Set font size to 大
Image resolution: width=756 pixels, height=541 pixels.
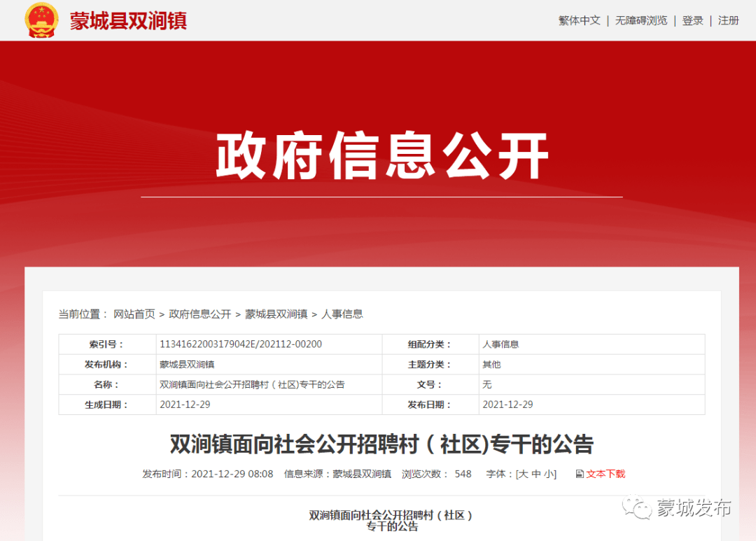[522, 474]
